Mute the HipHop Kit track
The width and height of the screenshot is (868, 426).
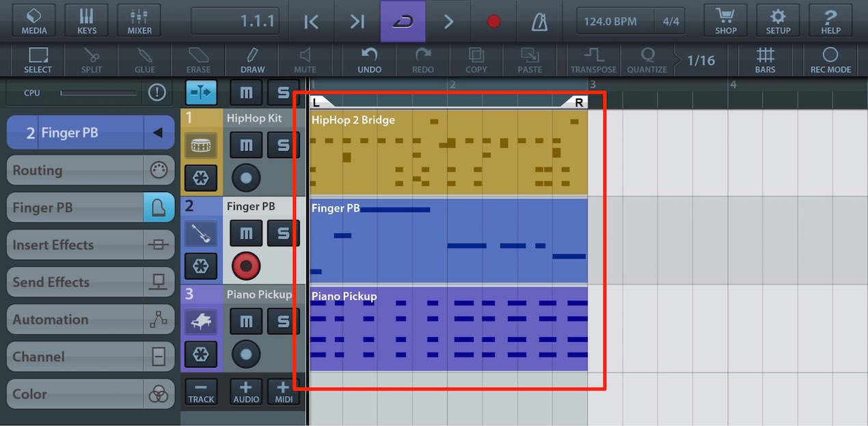(246, 145)
